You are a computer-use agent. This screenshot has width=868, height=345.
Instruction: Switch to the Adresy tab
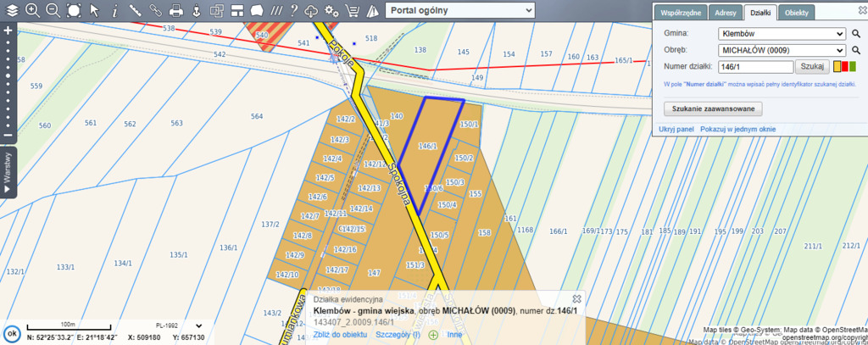(x=725, y=14)
